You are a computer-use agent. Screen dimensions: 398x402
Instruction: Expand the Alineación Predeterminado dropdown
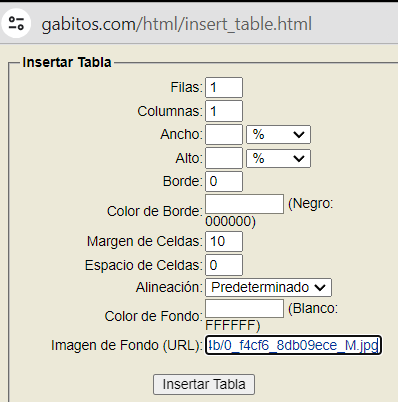[x=268, y=287]
